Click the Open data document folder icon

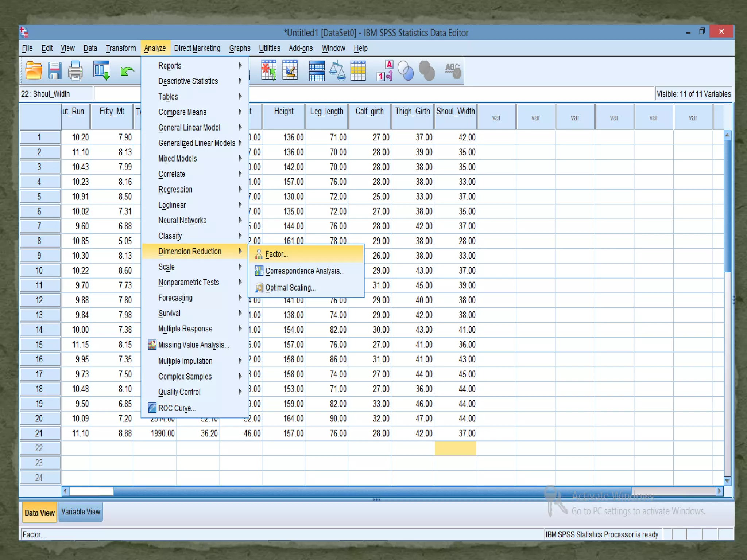(x=34, y=70)
